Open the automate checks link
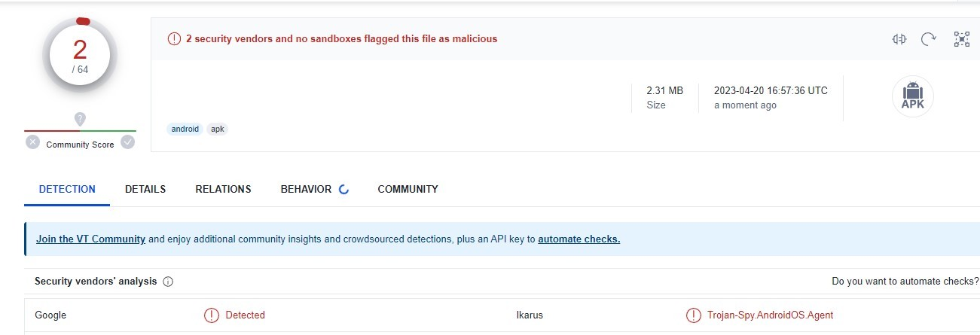980x335 pixels. pyautogui.click(x=579, y=239)
